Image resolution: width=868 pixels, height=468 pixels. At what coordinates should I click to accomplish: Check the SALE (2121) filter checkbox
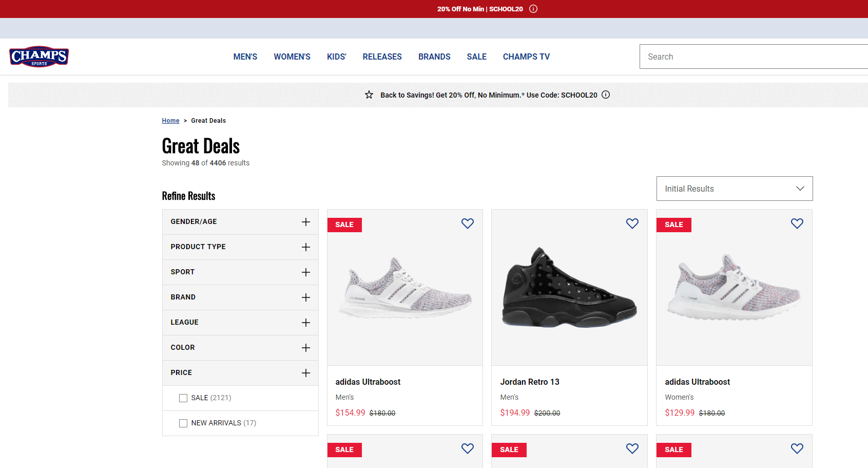click(183, 398)
